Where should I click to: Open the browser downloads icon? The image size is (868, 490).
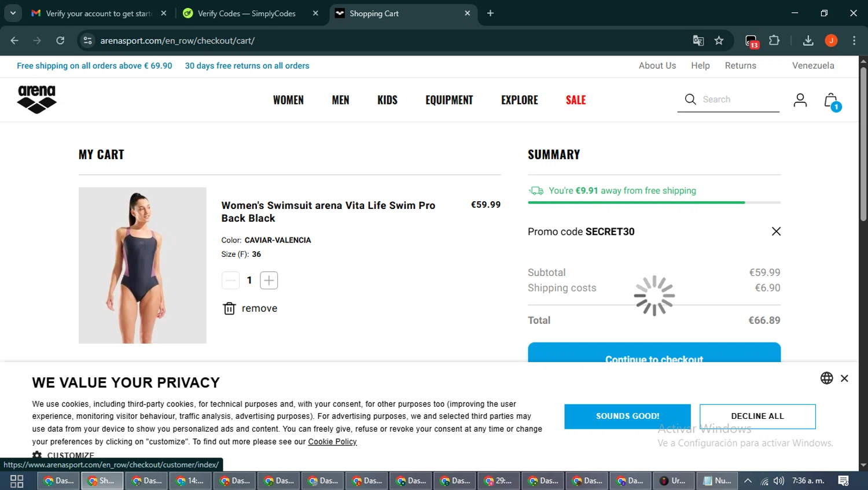[808, 40]
